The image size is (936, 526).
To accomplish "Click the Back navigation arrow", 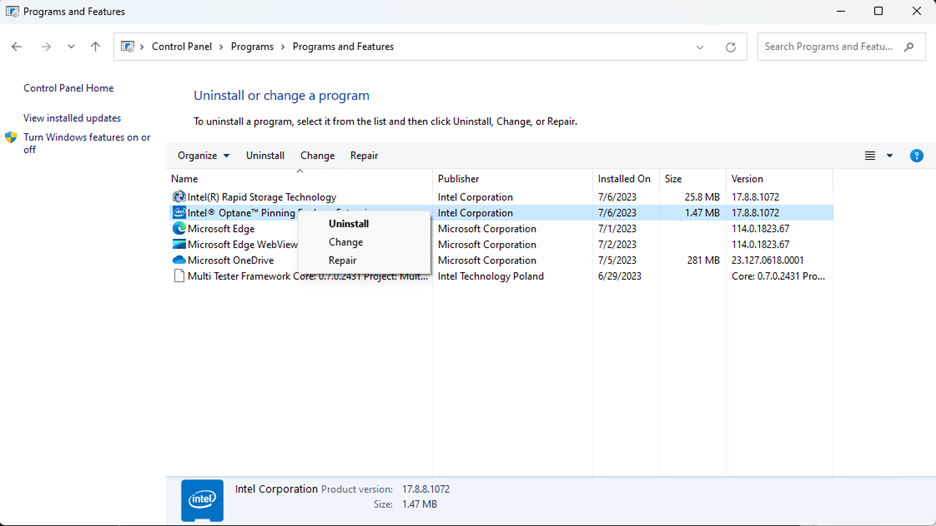I will 17,47.
